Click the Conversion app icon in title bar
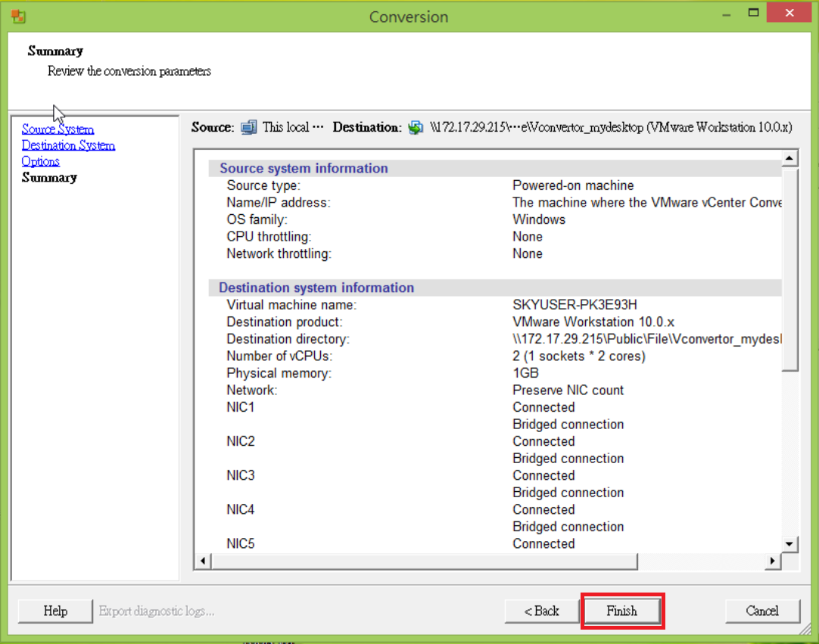 pos(18,16)
